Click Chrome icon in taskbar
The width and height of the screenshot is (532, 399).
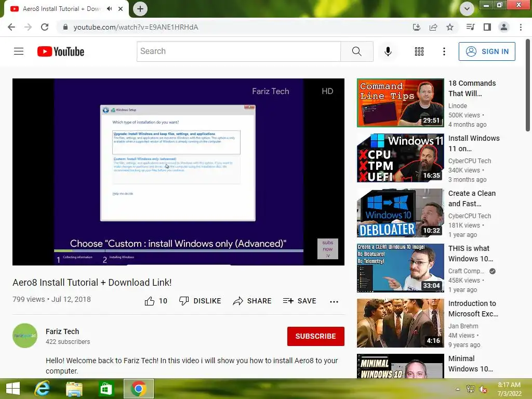click(x=138, y=389)
